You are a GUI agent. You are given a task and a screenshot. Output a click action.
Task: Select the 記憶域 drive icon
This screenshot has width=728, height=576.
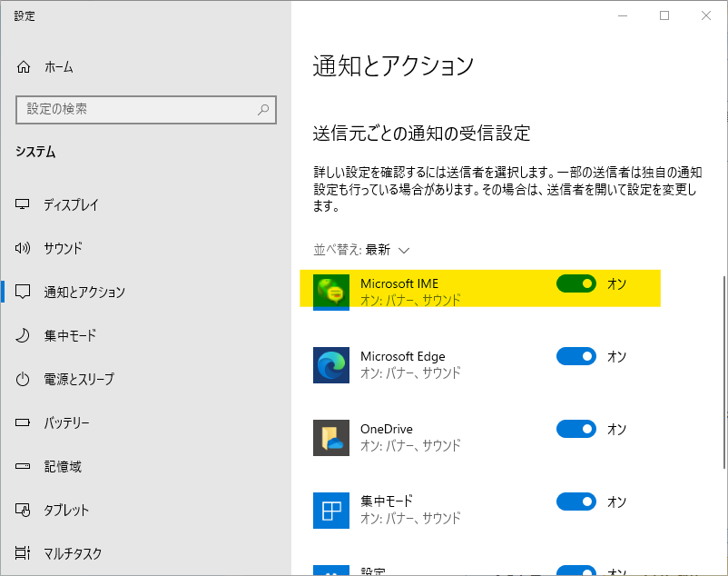click(21, 467)
